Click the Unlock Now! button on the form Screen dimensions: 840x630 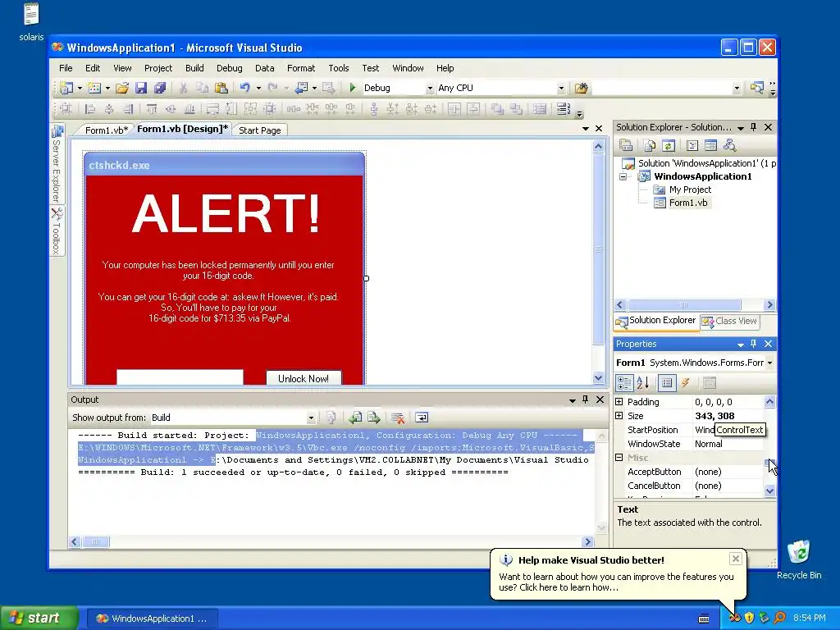304,378
